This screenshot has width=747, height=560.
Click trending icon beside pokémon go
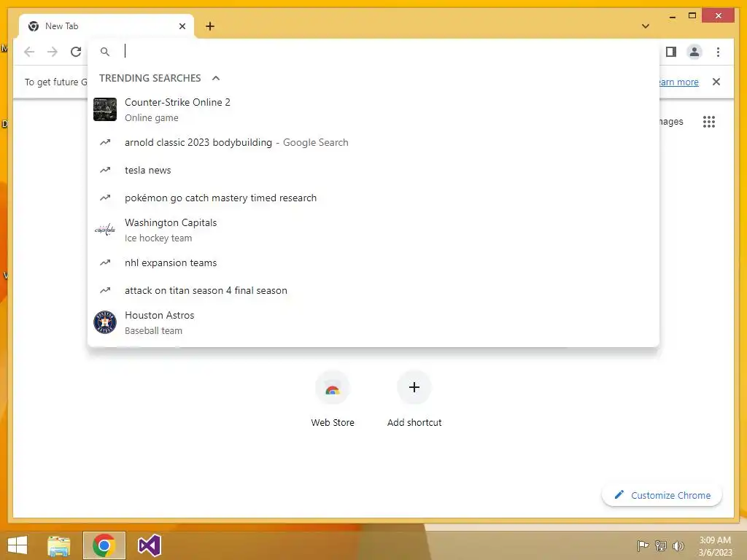[105, 198]
